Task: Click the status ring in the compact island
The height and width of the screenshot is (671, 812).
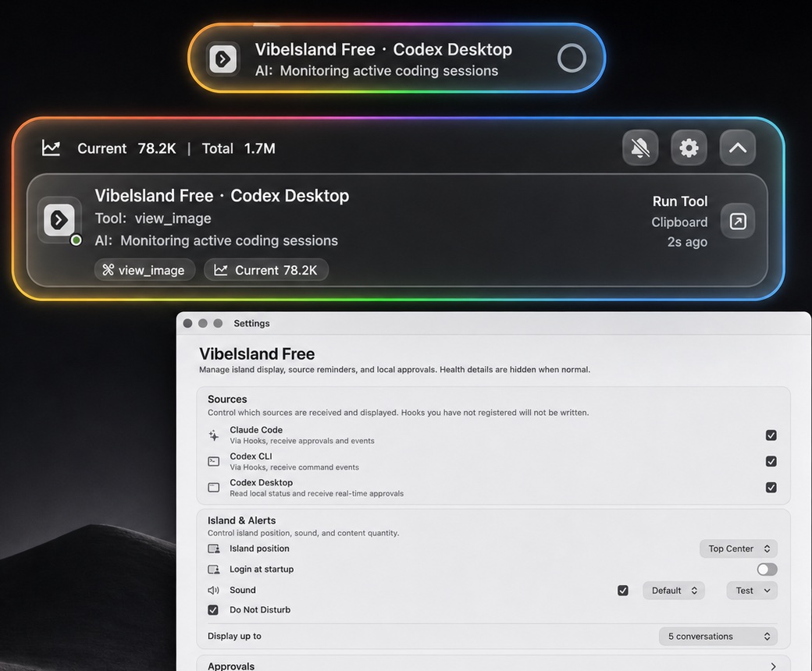Action: coord(572,58)
